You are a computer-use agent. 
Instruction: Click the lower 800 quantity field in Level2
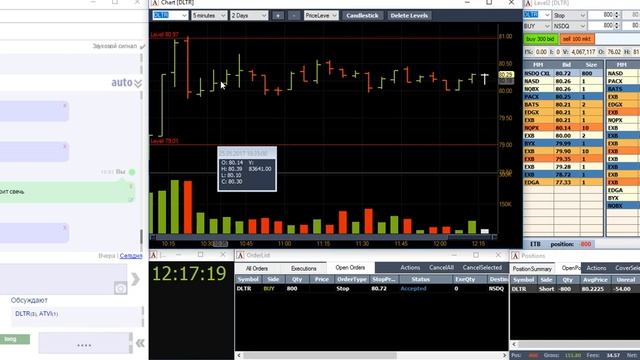[x=601, y=25]
